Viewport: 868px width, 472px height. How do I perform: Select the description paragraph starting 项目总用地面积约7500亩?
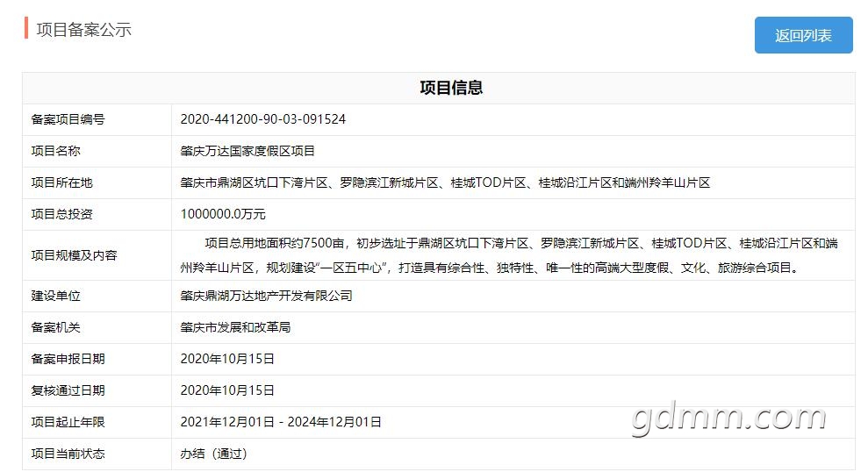[x=509, y=255]
